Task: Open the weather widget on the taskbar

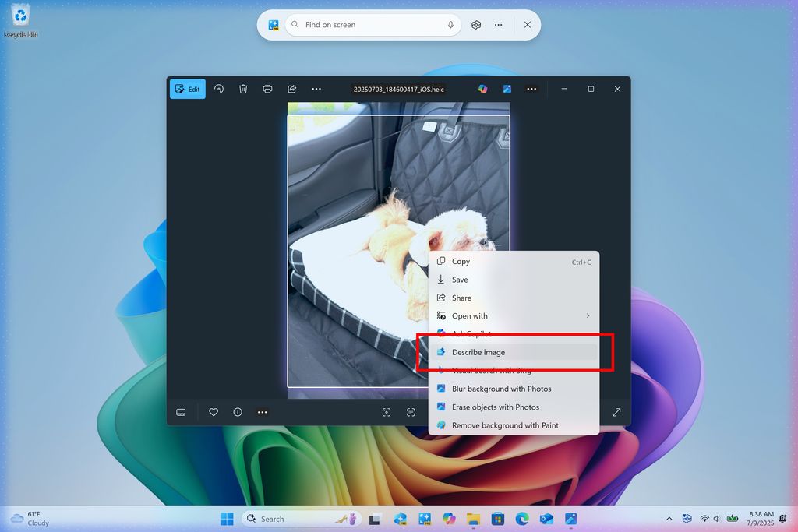Action: click(31, 518)
